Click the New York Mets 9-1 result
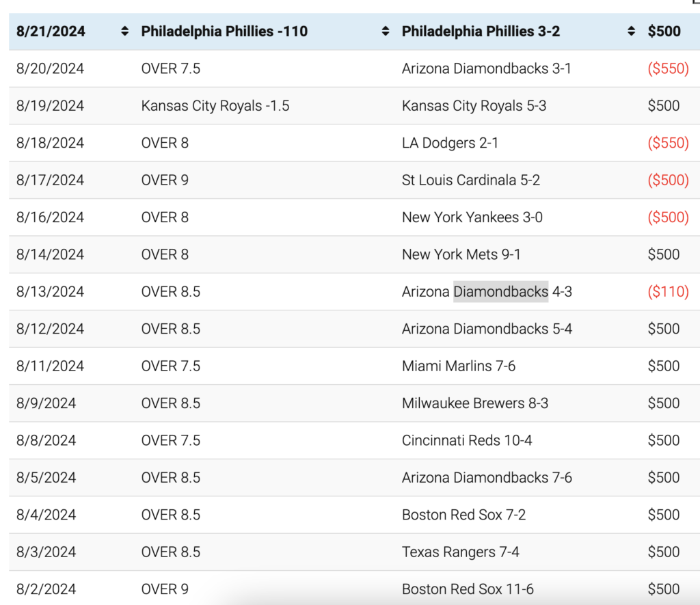 tap(461, 254)
